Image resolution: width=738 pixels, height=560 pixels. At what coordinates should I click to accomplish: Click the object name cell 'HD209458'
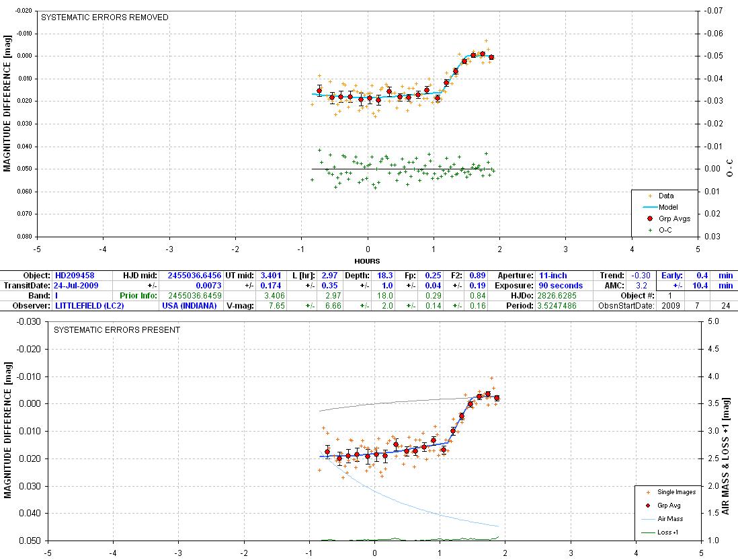(75, 276)
